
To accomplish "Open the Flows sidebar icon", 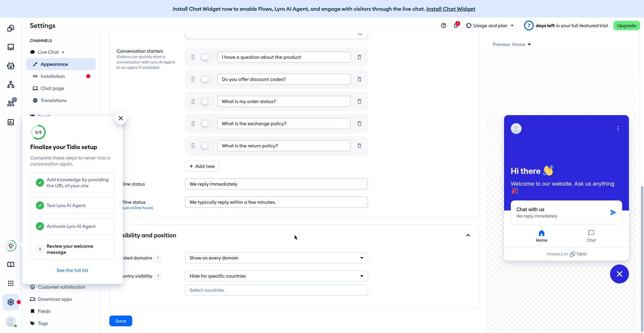I will click(11, 85).
